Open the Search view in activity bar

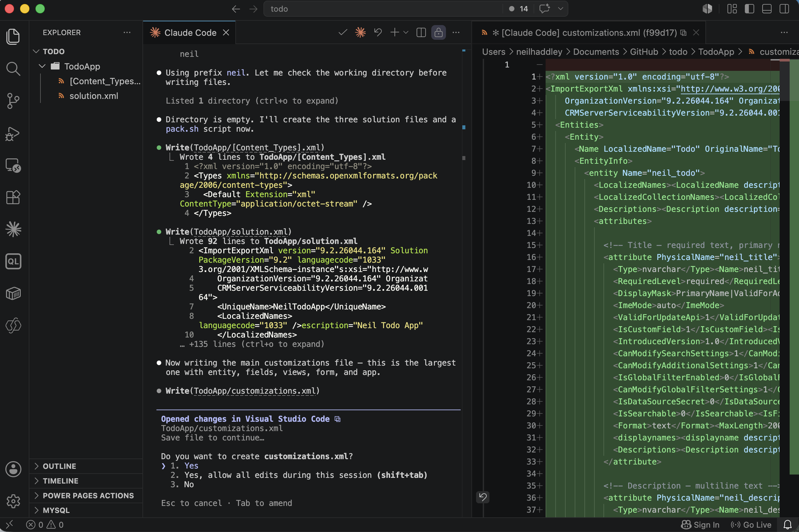click(x=13, y=69)
